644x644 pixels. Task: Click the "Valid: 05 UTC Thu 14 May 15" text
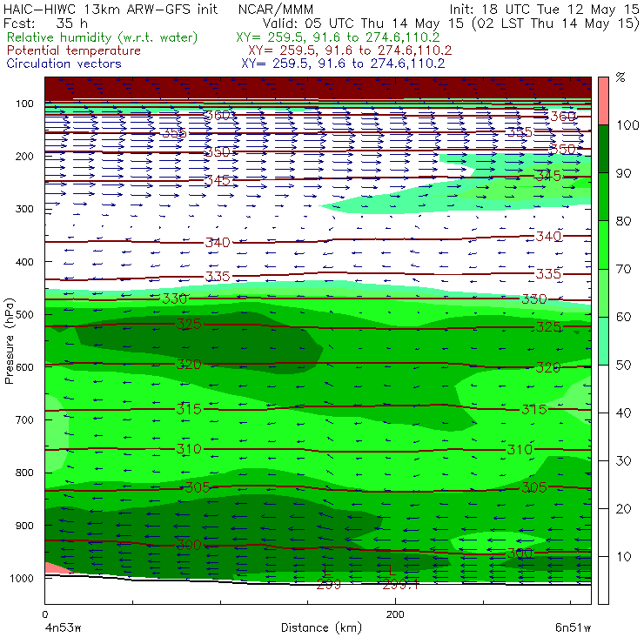click(x=363, y=23)
